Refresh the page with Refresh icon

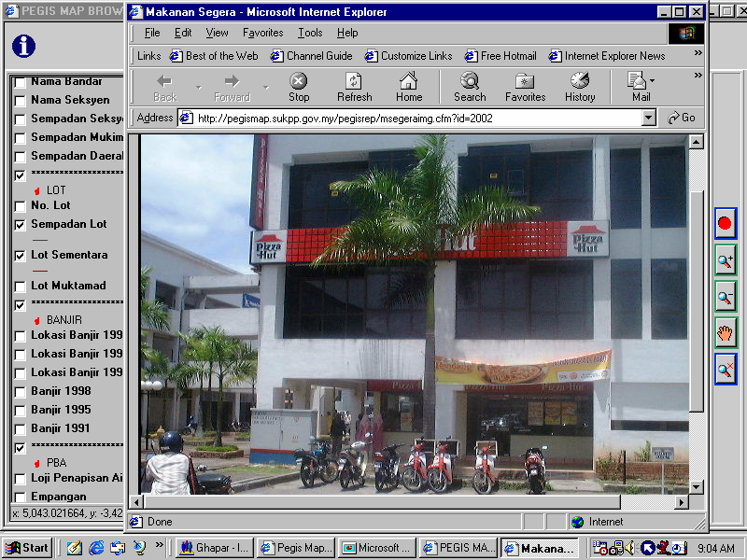[354, 87]
